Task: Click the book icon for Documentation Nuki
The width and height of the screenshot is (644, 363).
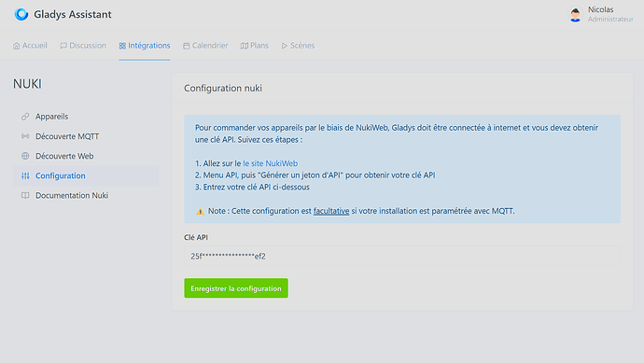Action: point(25,195)
